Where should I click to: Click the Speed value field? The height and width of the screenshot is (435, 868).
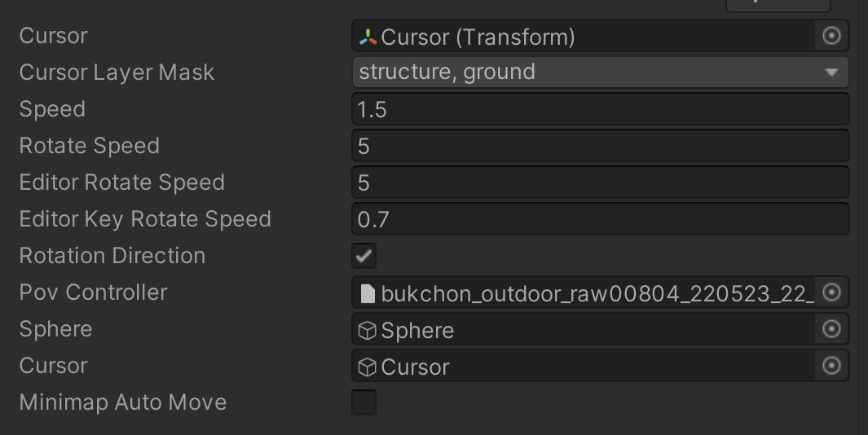tap(600, 109)
